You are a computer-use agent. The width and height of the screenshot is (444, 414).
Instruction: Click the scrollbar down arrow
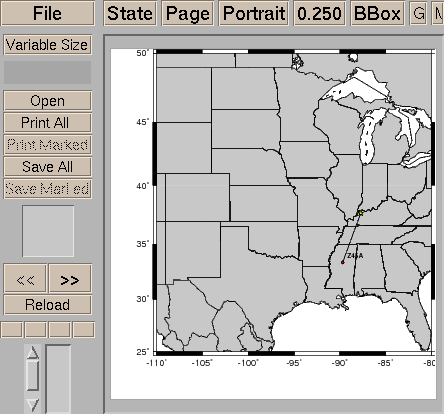point(33,405)
